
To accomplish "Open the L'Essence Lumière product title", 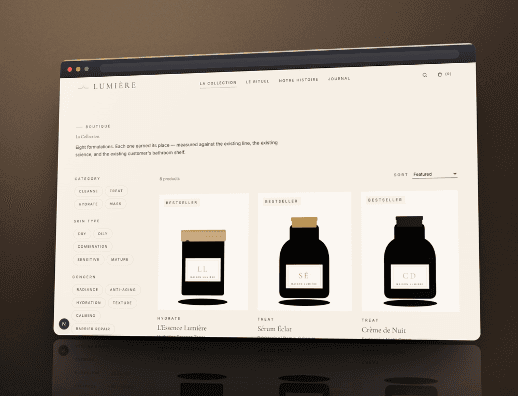I will point(182,328).
